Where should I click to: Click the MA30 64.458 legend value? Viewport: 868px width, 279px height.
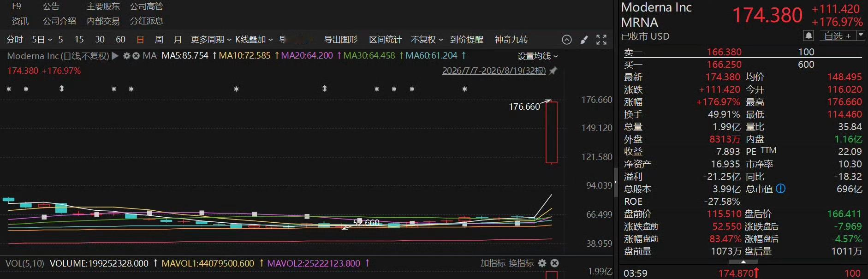[x=369, y=56]
